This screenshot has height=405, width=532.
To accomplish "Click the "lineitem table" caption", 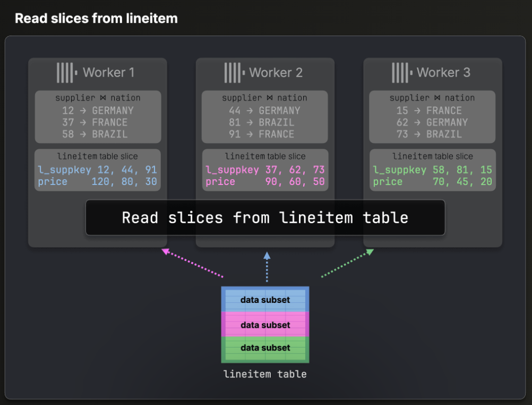I will tap(265, 374).
